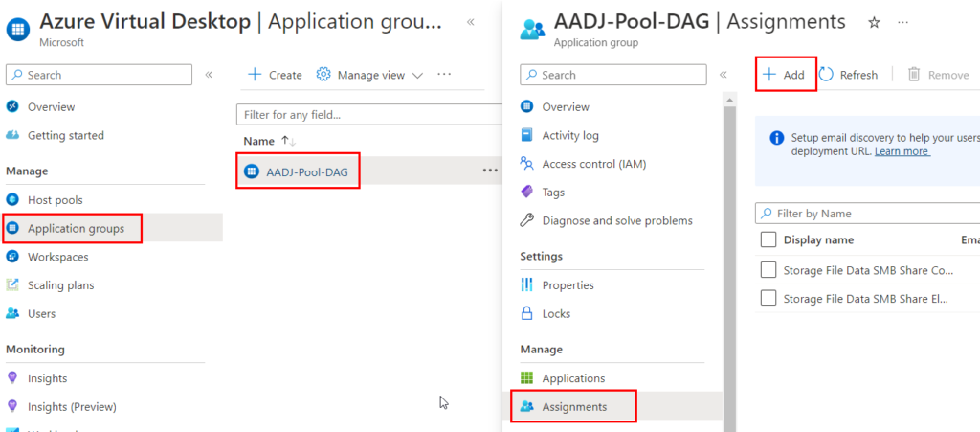Click the Refresh icon in assignments toolbar

coord(827,75)
